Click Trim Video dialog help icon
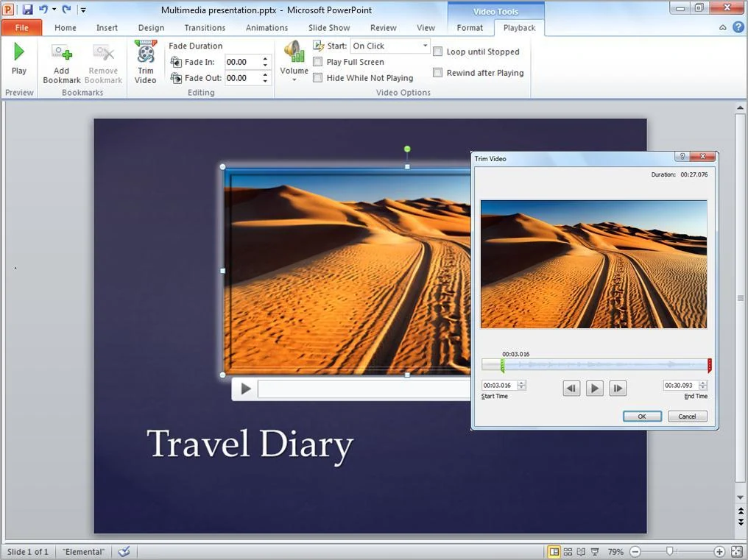 pos(682,157)
